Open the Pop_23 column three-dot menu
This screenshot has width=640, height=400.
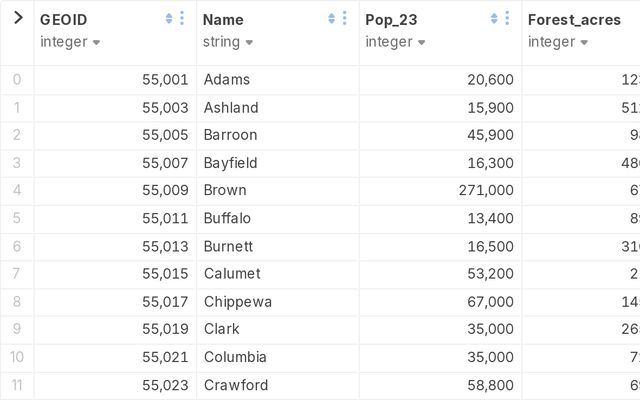(507, 19)
